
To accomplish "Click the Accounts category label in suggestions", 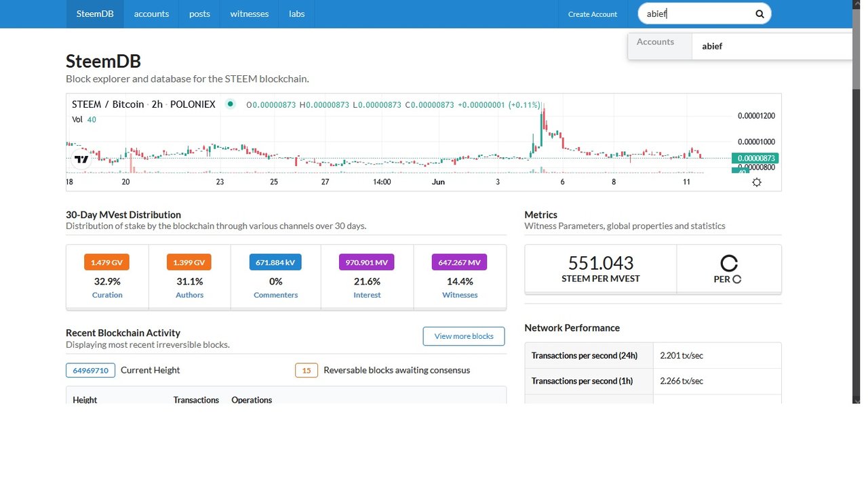I will (655, 42).
